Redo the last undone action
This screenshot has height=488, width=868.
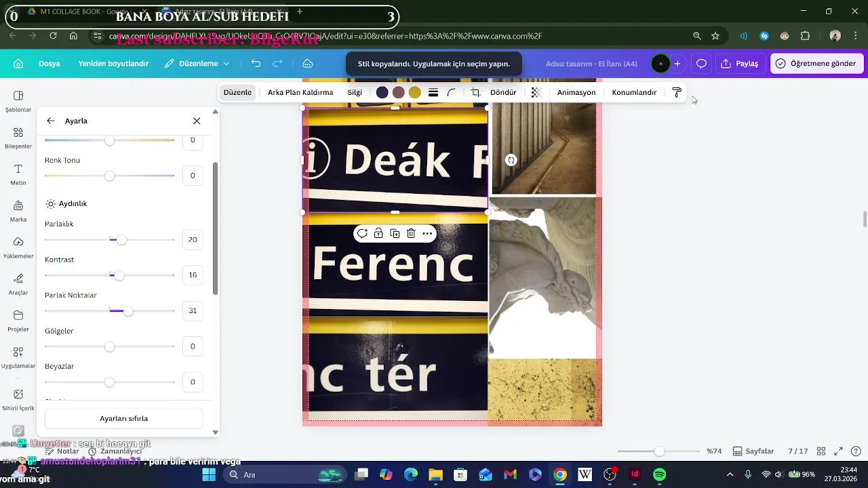277,64
